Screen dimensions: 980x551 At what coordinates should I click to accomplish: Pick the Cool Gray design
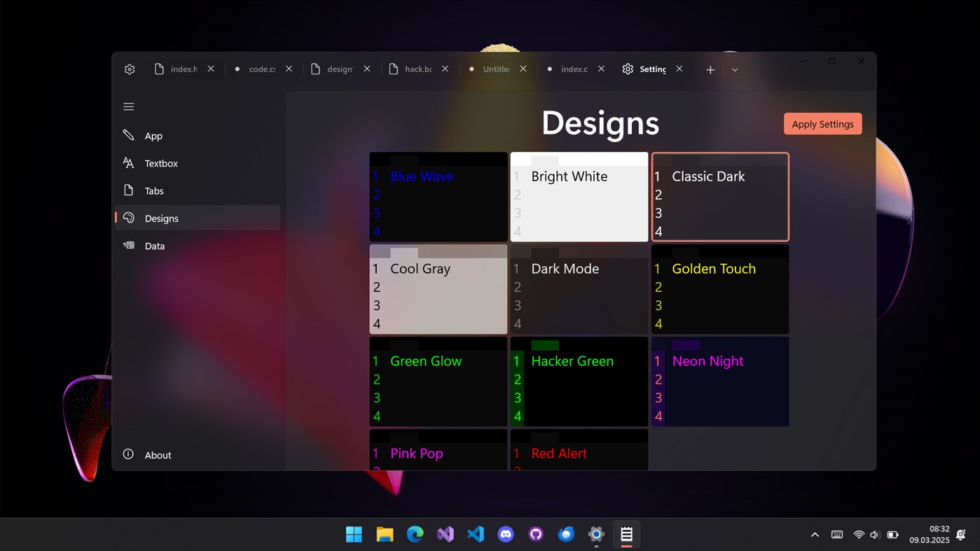coord(439,289)
